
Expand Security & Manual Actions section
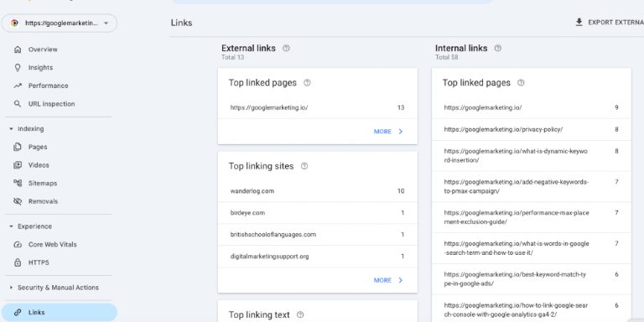point(11,288)
